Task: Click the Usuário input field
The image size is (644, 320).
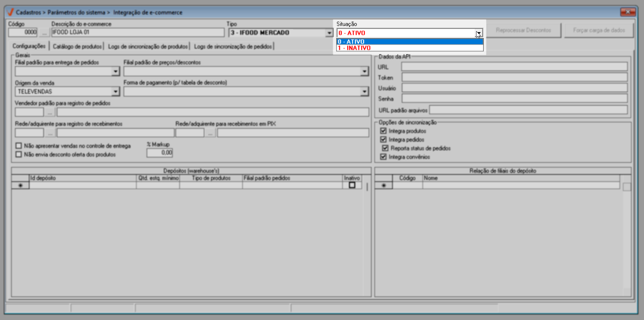Action: (514, 88)
